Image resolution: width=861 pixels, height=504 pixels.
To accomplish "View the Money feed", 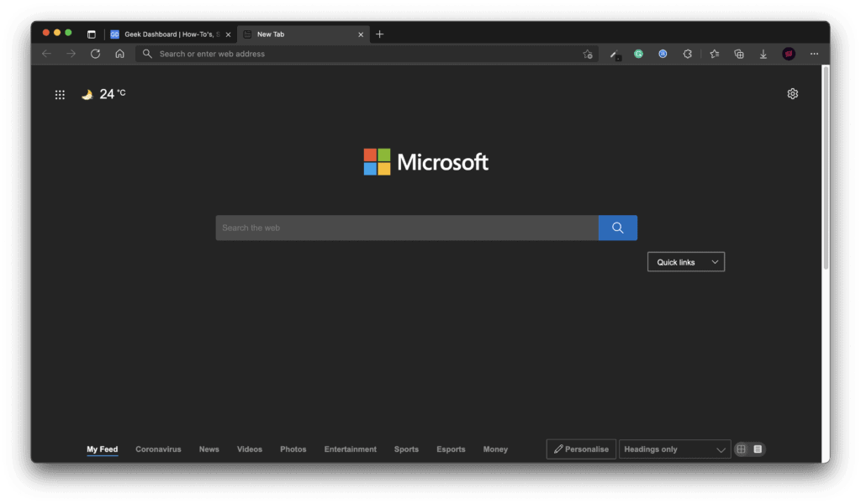I will pos(495,449).
